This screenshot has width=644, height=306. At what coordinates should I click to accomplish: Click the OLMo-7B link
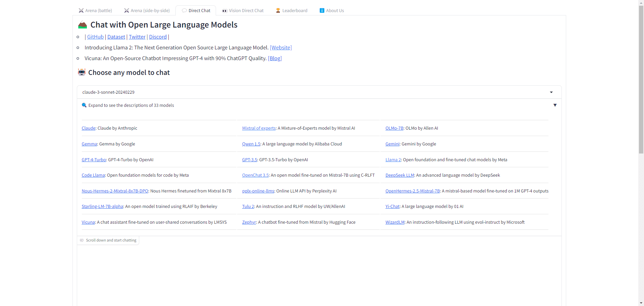[394, 128]
